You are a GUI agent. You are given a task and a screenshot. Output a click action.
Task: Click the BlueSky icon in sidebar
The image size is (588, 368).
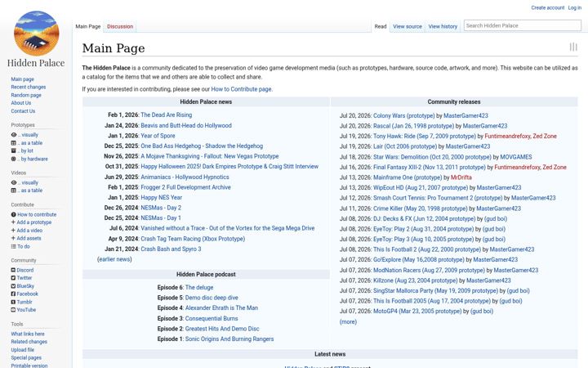13,286
